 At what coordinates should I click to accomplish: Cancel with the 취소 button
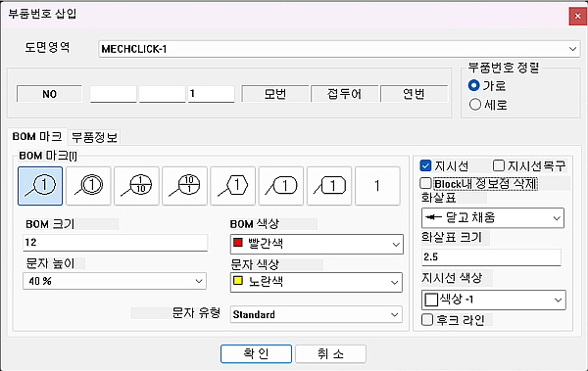pyautogui.click(x=330, y=353)
